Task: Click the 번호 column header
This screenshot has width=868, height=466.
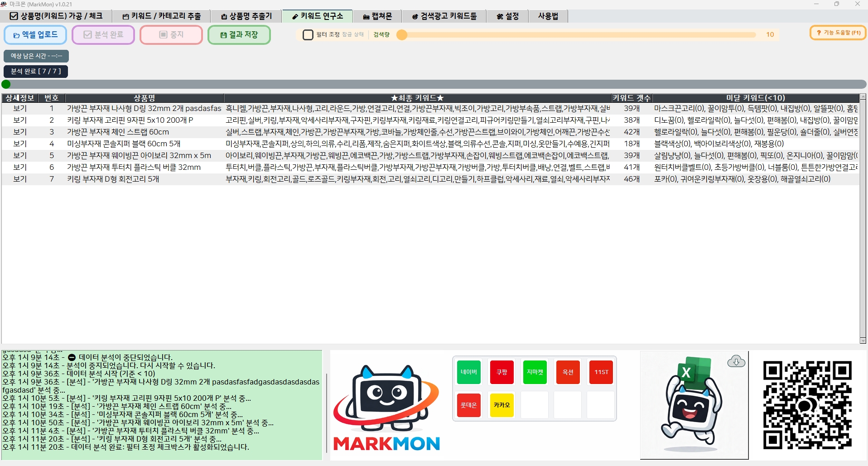Action: point(52,98)
